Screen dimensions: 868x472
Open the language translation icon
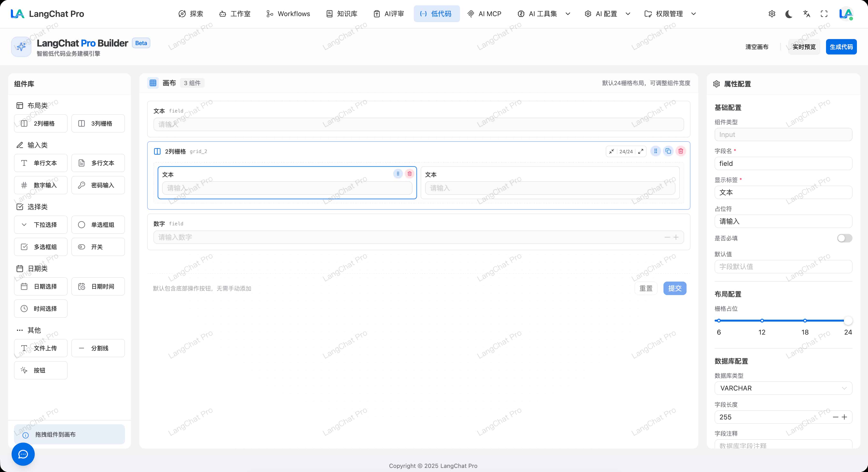806,14
